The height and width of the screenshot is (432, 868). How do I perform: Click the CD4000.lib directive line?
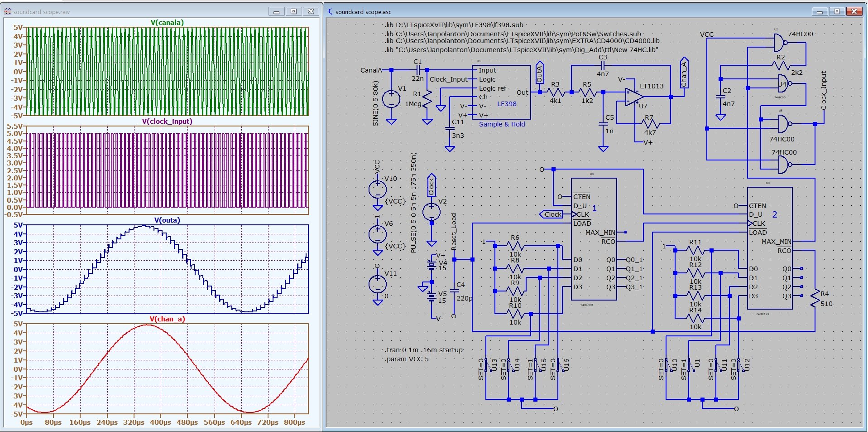[522, 41]
